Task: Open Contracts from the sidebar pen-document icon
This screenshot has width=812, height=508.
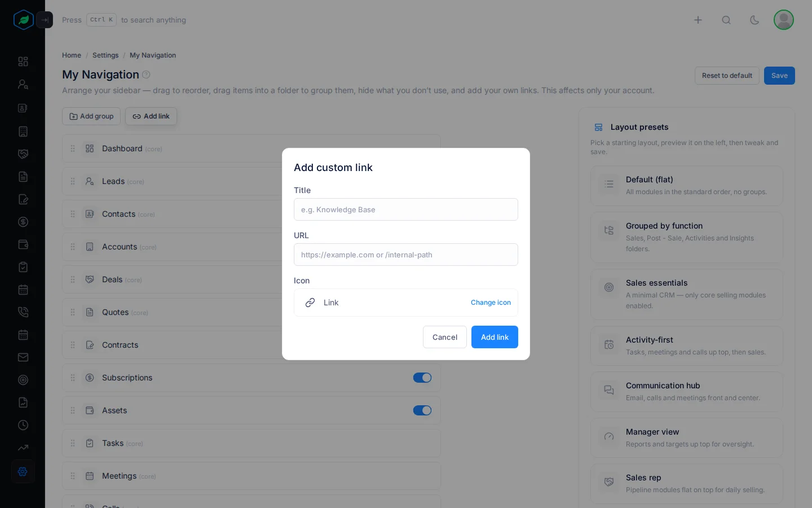Action: coord(23,199)
